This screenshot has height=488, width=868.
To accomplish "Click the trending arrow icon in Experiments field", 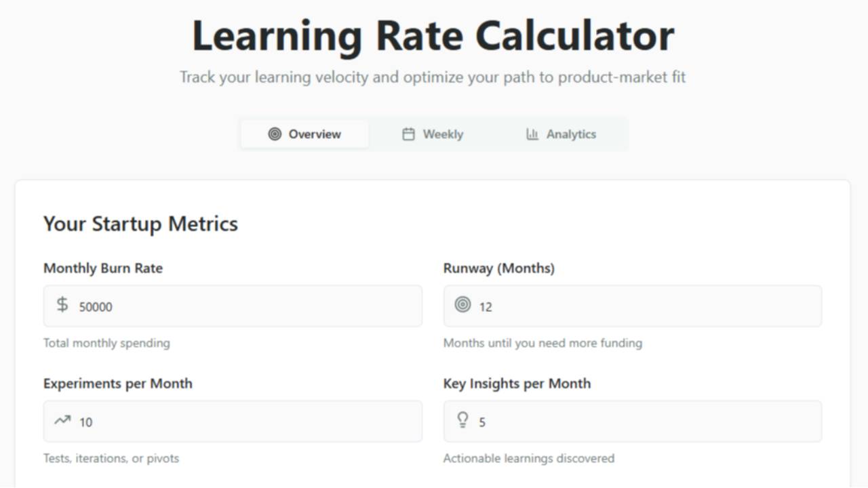I will coord(62,421).
